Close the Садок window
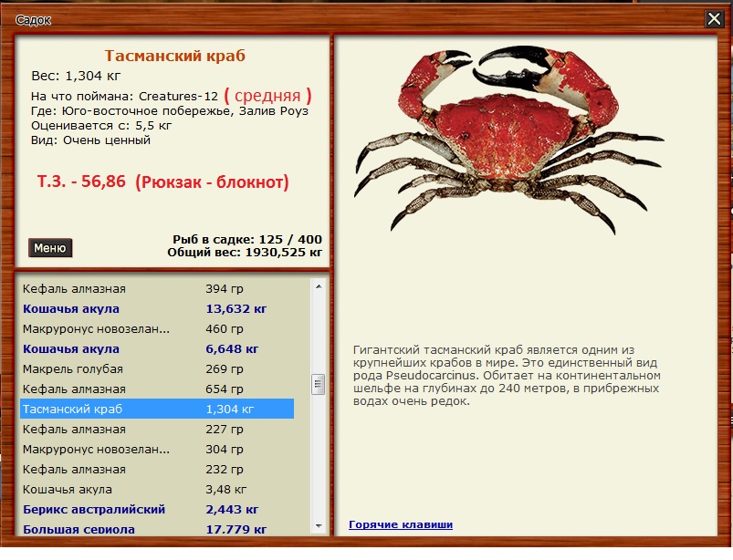This screenshot has height=560, width=733. click(714, 18)
